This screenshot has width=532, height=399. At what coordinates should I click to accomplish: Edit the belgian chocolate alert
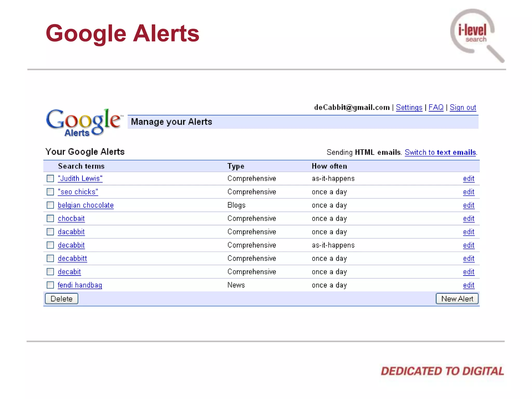tap(469, 205)
